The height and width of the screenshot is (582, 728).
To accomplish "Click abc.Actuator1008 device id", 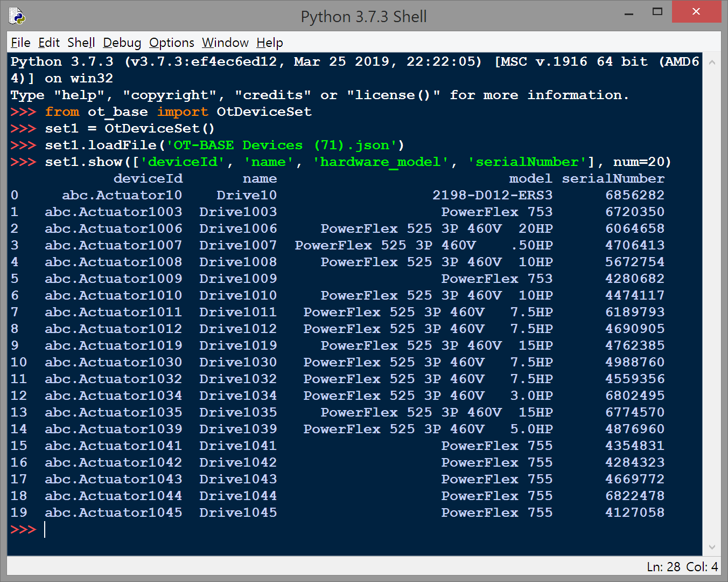I will (114, 262).
